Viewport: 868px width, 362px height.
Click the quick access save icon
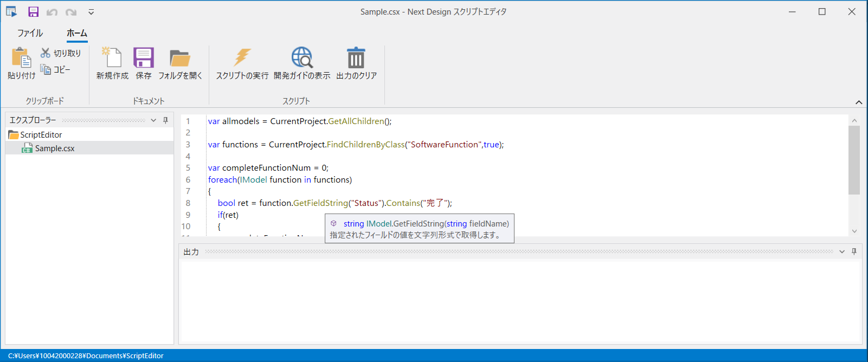tap(33, 12)
